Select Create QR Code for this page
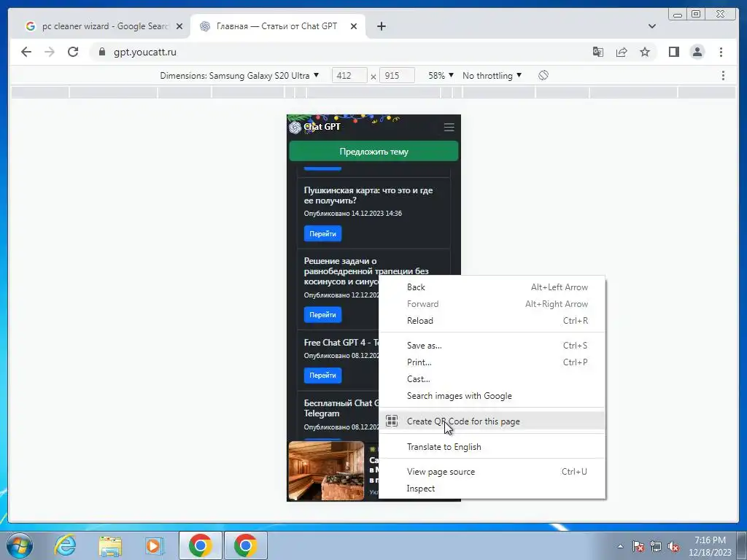Viewport: 747px width, 560px height. click(492, 421)
